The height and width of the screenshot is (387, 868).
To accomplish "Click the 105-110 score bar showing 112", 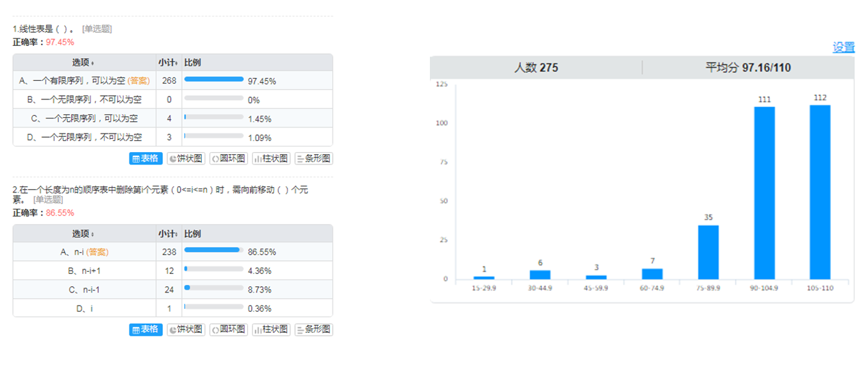I will coord(819,192).
